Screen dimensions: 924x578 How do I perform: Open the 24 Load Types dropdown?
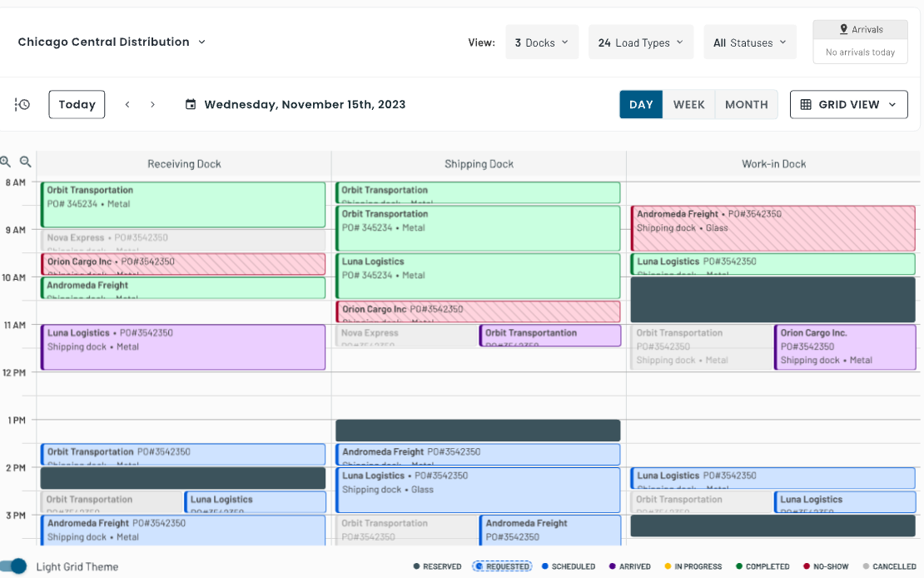coord(641,42)
